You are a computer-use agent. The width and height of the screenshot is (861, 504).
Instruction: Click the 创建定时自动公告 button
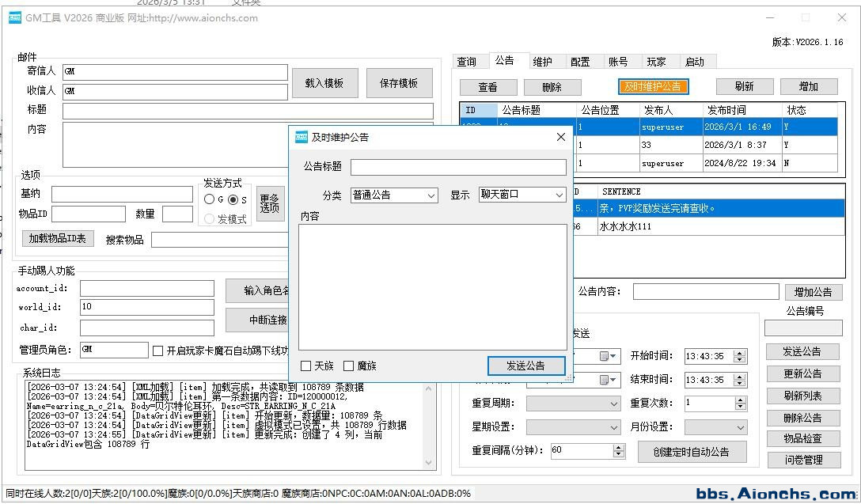[692, 452]
